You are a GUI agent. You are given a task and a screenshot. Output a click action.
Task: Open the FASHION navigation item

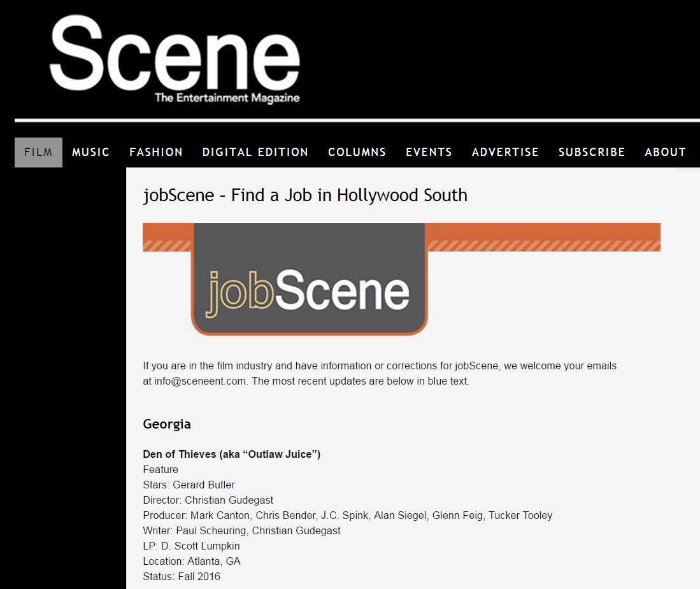[156, 152]
